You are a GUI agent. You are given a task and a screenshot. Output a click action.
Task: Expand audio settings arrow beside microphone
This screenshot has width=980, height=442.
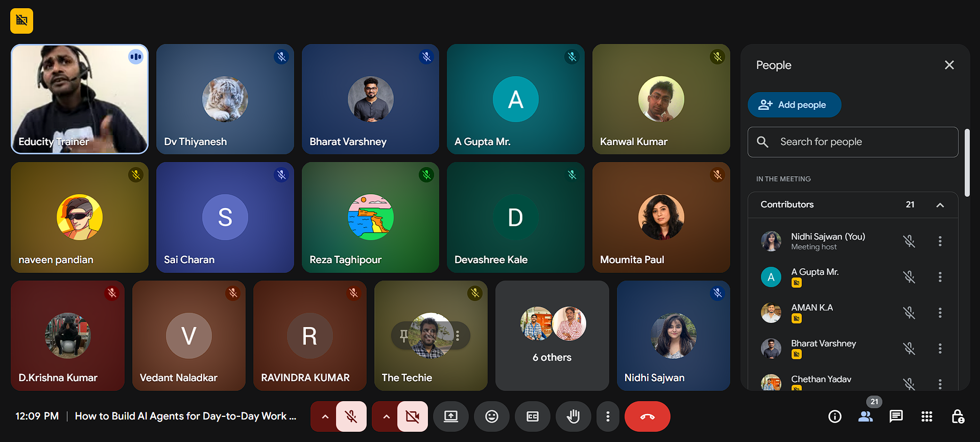pos(325,416)
